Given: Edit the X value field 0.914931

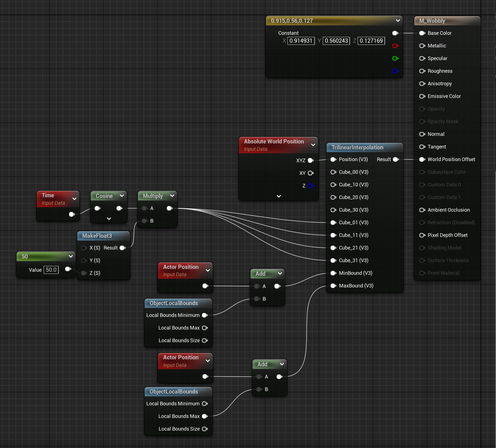Looking at the screenshot, I should [x=301, y=41].
